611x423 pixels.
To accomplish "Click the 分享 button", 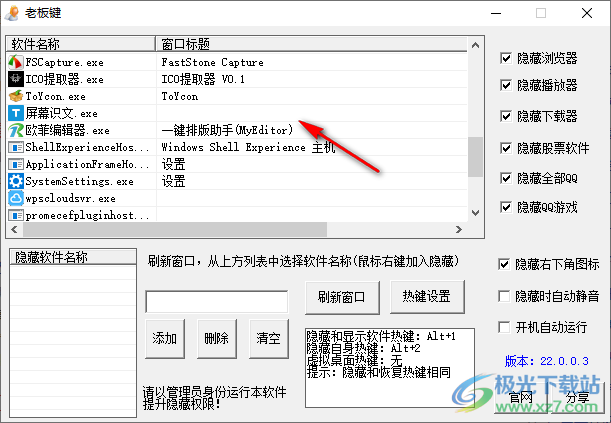I will pos(578,398).
